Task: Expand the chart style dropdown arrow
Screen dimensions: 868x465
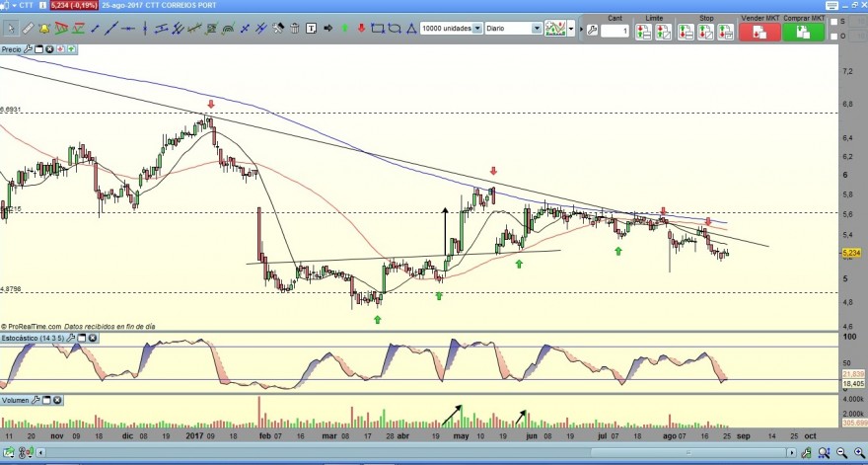Action: [571, 29]
